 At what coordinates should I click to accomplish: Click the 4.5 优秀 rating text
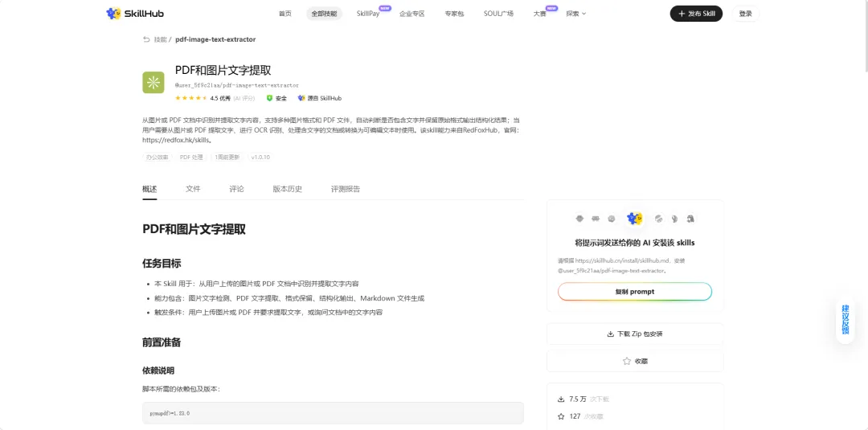[x=220, y=98]
